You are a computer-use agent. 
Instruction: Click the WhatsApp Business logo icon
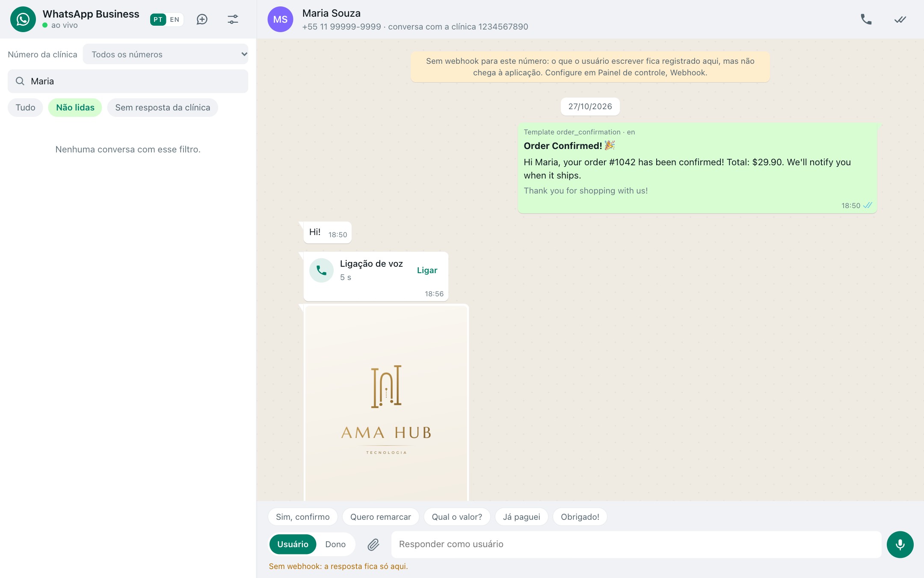point(23,19)
